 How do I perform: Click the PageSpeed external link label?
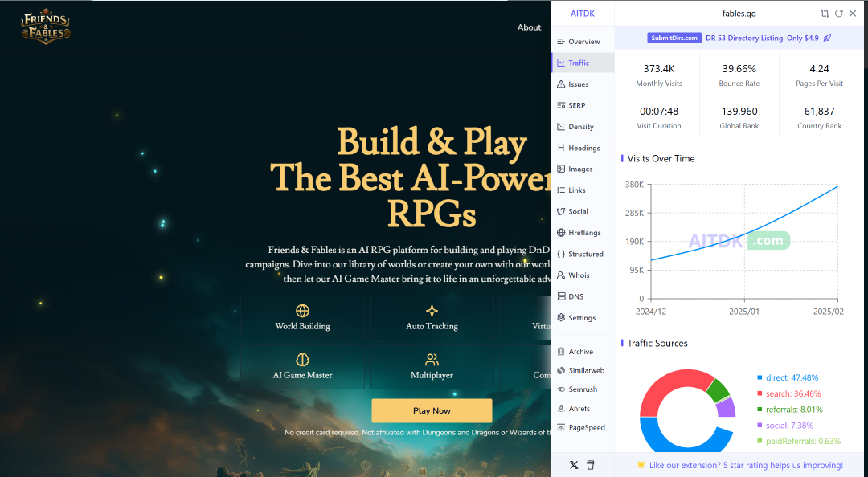click(587, 427)
